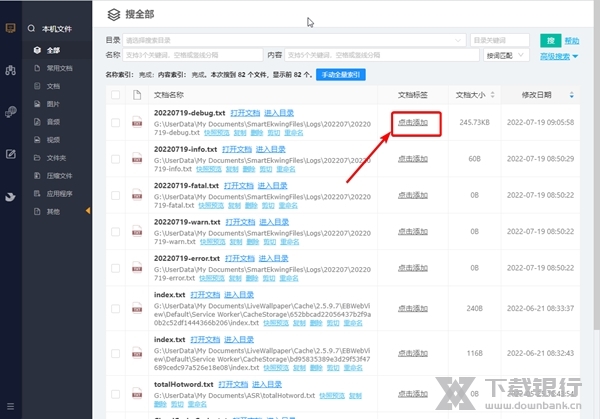
Task: Click the vertical scrollbar on the right
Action: pyautogui.click(x=597, y=165)
